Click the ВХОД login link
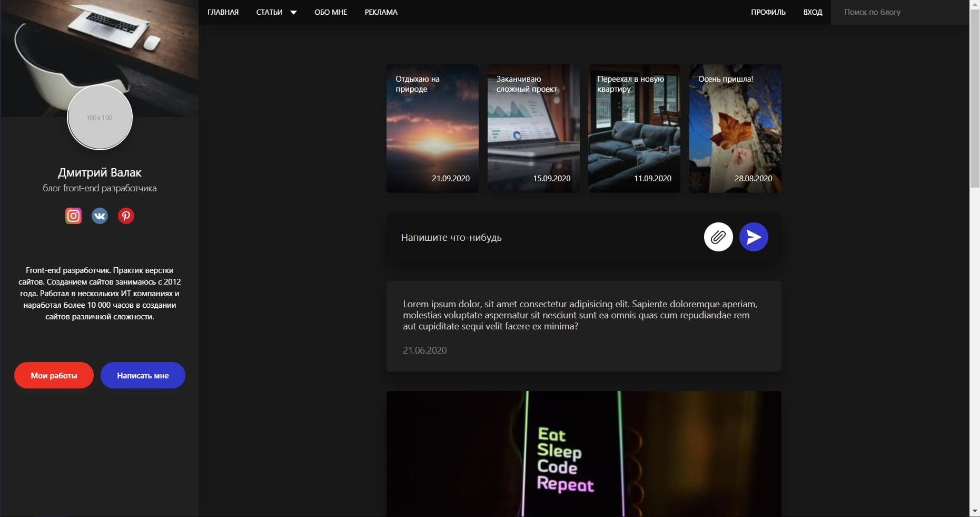This screenshot has width=980, height=517. [x=813, y=12]
